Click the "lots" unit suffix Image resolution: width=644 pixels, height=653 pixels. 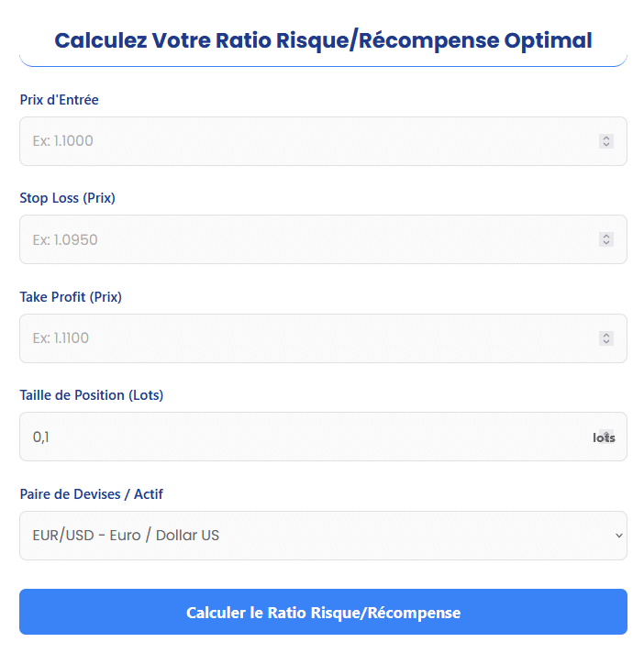tap(604, 438)
